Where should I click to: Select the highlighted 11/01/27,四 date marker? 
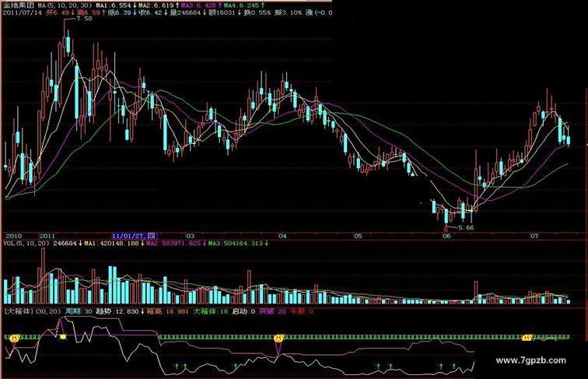click(x=135, y=236)
